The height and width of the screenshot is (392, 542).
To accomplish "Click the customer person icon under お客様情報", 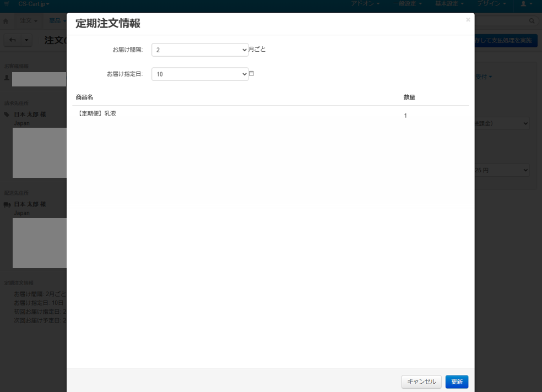I will [x=7, y=78].
